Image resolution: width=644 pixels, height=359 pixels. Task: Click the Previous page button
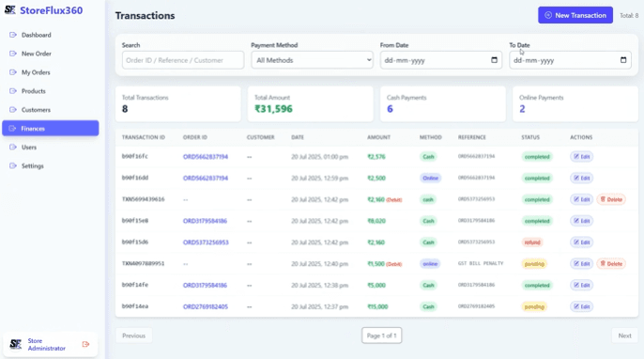point(134,336)
